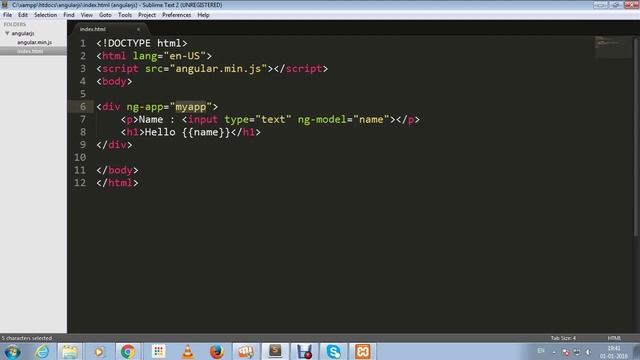Open the screen recorder floppy icon in taskbar

coord(304,352)
